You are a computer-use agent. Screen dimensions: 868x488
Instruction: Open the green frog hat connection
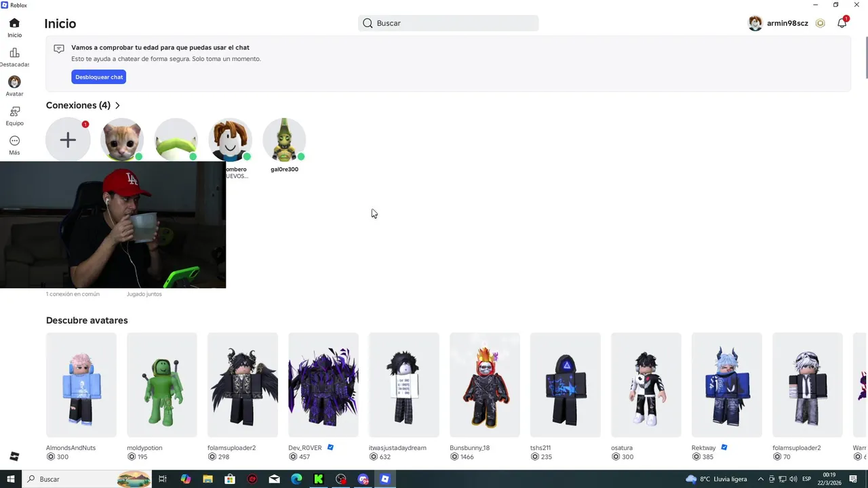tap(176, 140)
